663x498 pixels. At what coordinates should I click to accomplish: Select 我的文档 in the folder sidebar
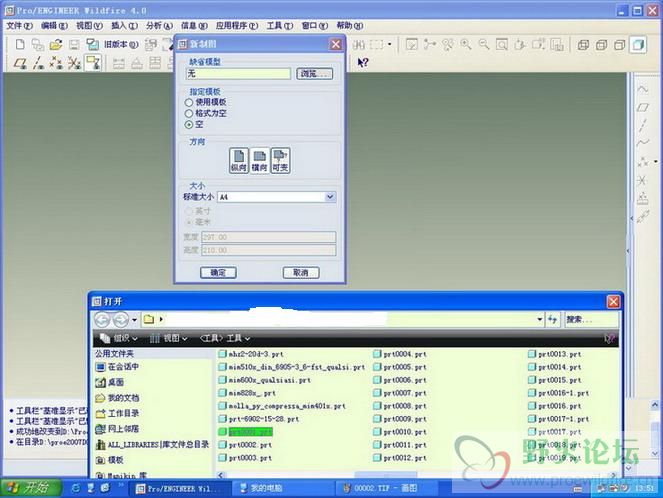(118, 398)
